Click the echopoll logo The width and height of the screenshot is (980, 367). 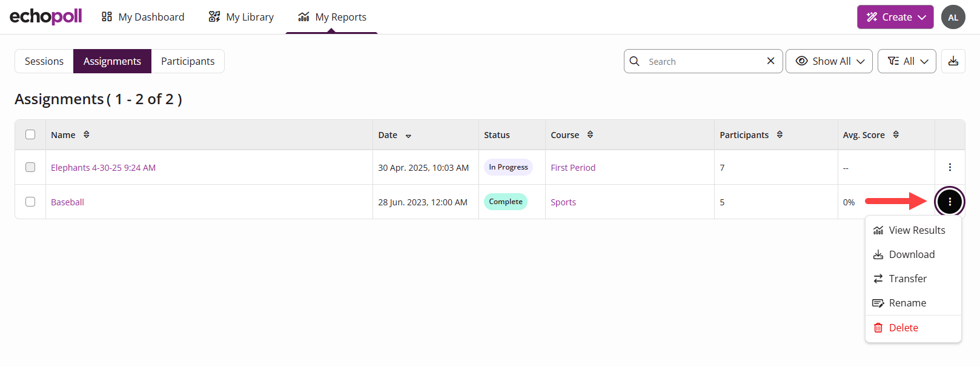[x=45, y=16]
